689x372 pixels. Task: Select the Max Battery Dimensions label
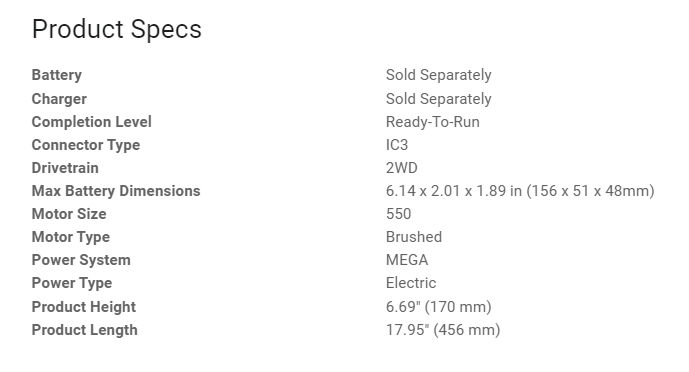coord(116,191)
